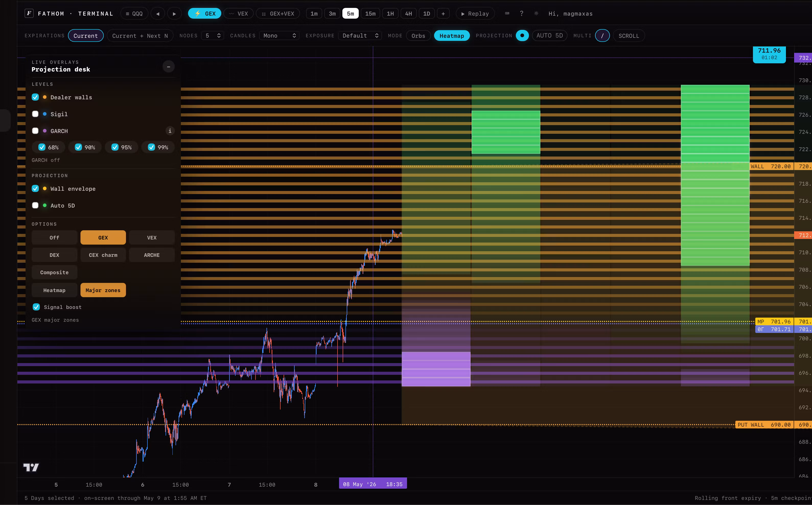The width and height of the screenshot is (812, 505).
Task: Click the Fathom Terminal F logo
Action: [x=29, y=13]
